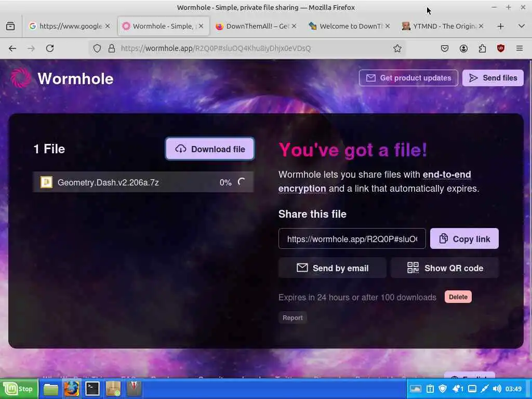Open the Firefox View icon
The width and height of the screenshot is (532, 399).
coord(10,26)
